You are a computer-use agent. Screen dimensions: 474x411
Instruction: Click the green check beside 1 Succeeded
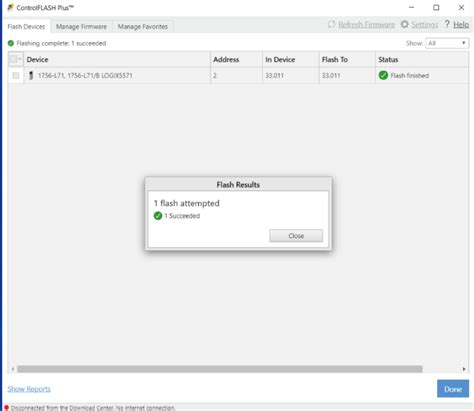(x=158, y=216)
